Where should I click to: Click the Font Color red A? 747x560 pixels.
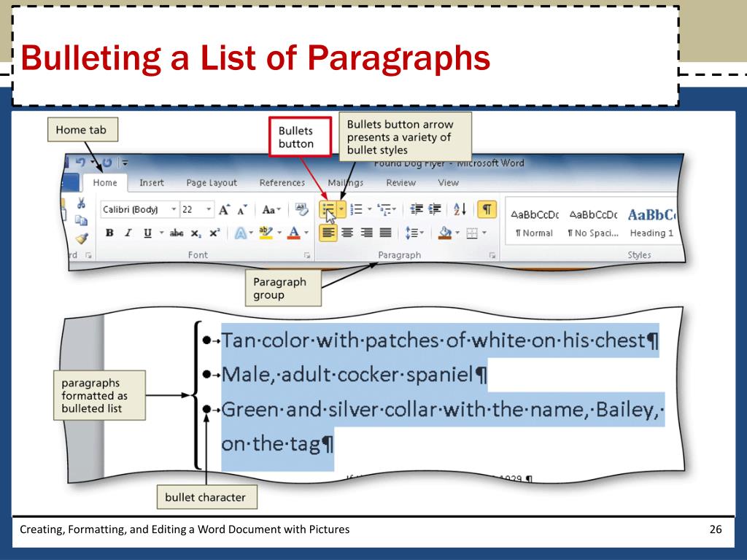click(294, 233)
